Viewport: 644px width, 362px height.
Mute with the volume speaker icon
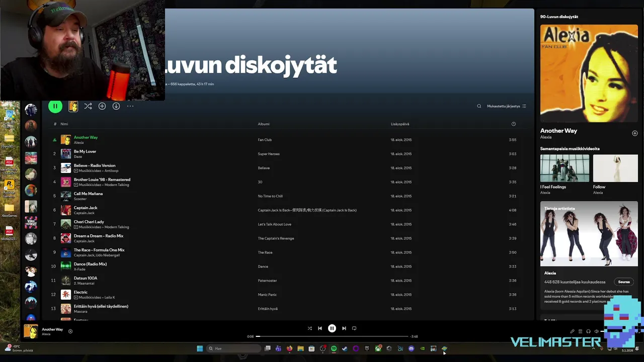(597, 331)
